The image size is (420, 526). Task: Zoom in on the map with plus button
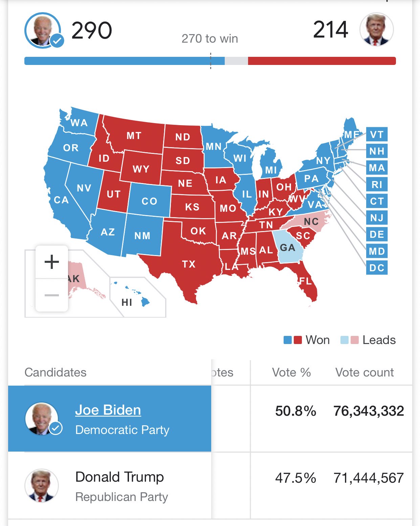pos(52,262)
